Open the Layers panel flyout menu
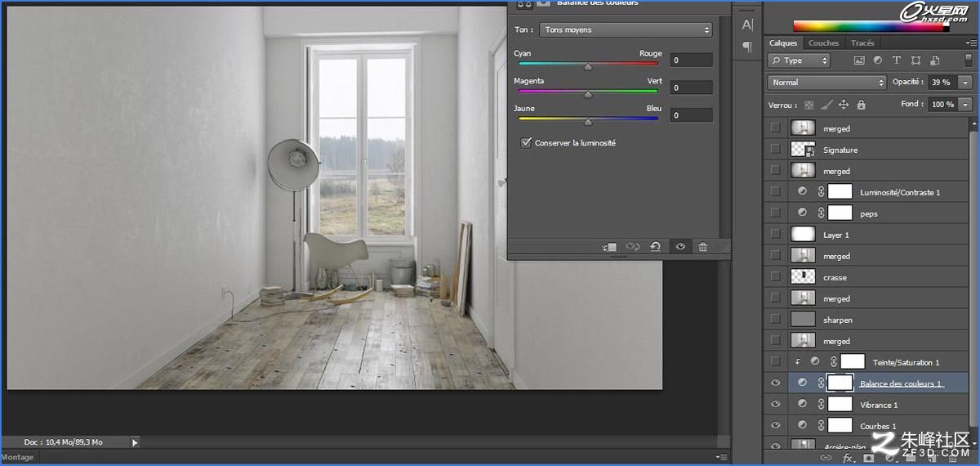The width and height of the screenshot is (980, 466). [972, 43]
